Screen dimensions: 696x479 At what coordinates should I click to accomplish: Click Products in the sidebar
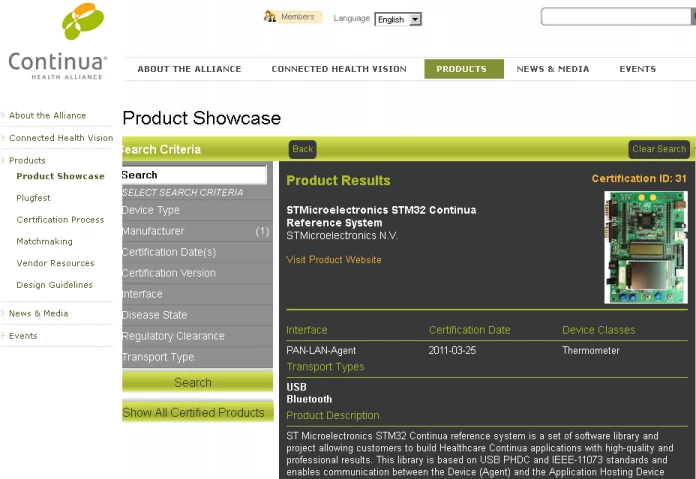[x=27, y=161]
